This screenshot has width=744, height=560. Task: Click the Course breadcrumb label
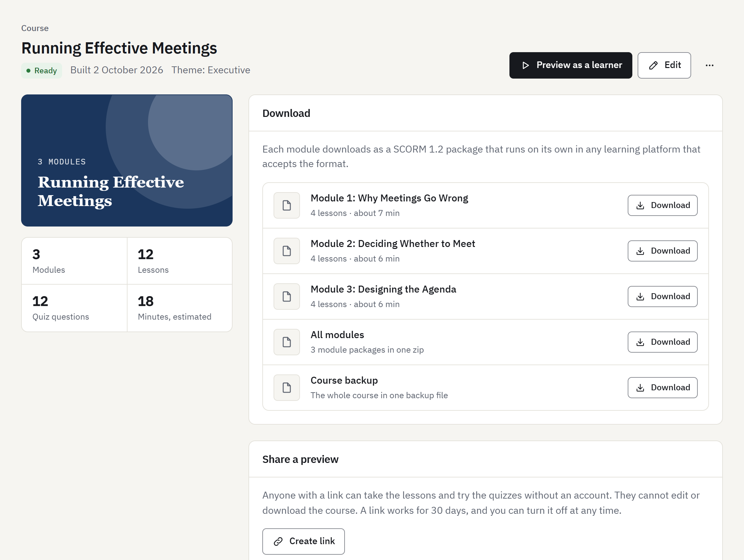[35, 28]
